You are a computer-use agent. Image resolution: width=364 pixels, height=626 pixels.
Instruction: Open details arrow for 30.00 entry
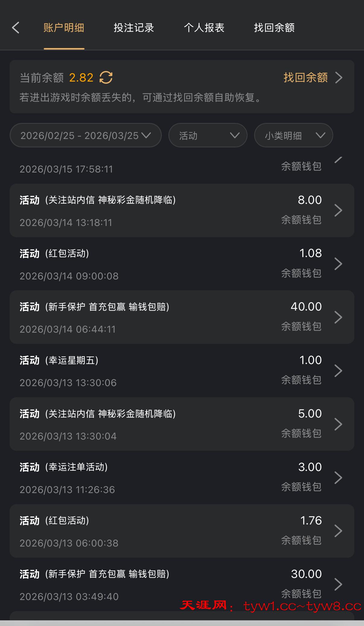338,584
